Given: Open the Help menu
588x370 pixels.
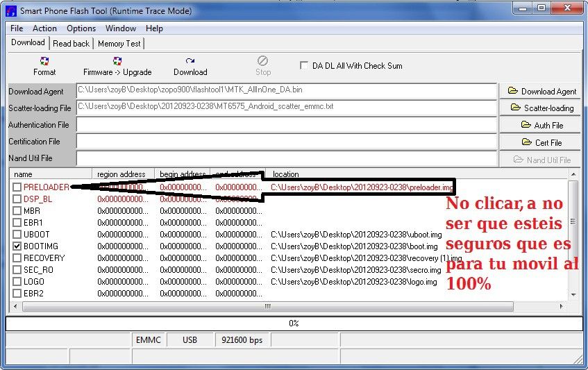Looking at the screenshot, I should click(x=154, y=28).
